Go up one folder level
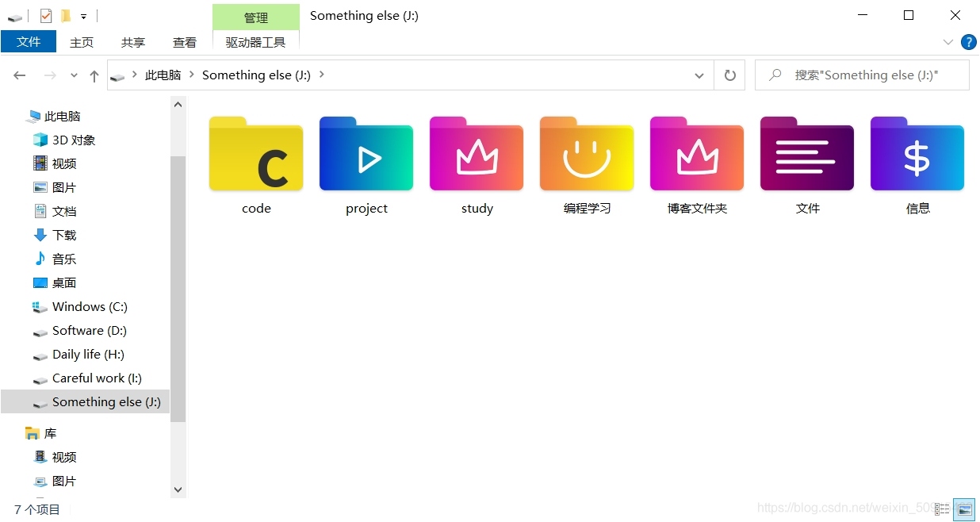The width and height of the screenshot is (980, 522). 94,75
